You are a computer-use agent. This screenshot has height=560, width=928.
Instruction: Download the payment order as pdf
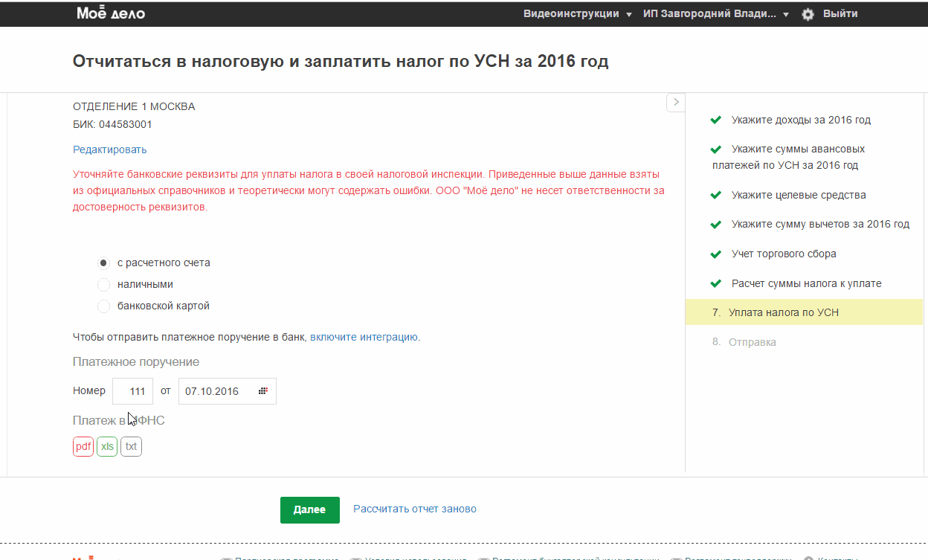point(83,446)
